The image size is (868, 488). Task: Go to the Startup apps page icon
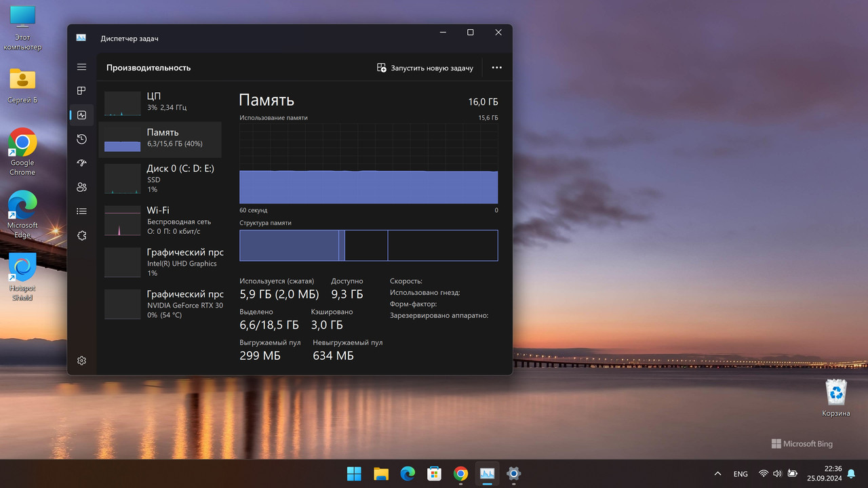(x=81, y=163)
